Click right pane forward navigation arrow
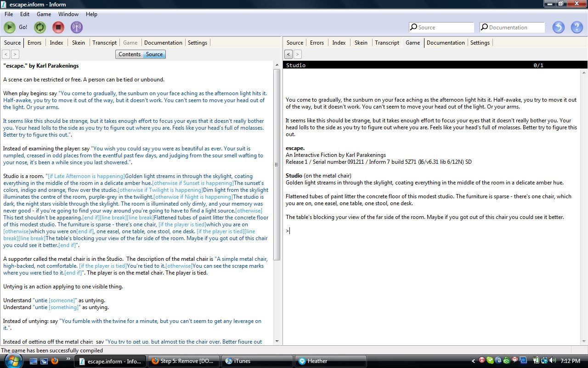This screenshot has width=588, height=368. click(x=297, y=54)
